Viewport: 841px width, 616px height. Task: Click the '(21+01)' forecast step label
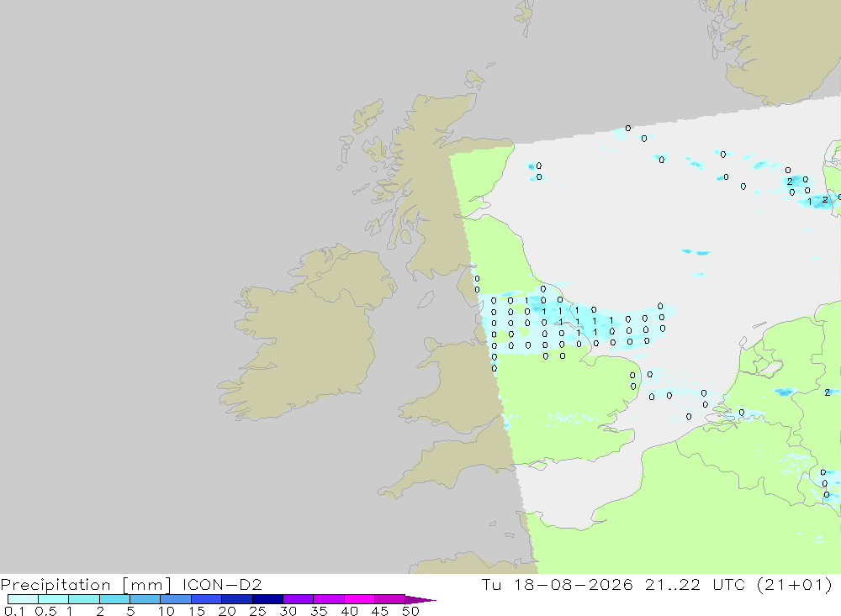(795, 584)
